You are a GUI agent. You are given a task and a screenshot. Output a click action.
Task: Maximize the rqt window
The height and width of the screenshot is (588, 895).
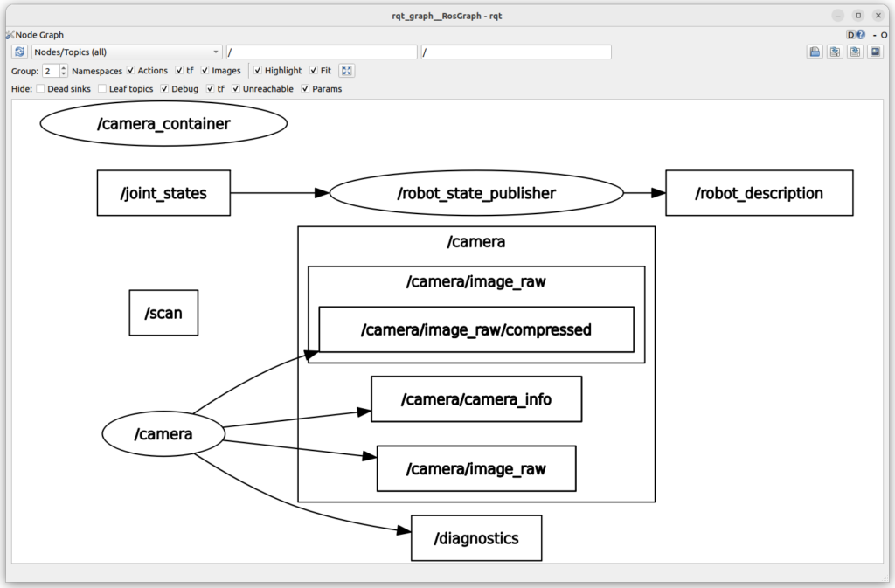pos(858,16)
